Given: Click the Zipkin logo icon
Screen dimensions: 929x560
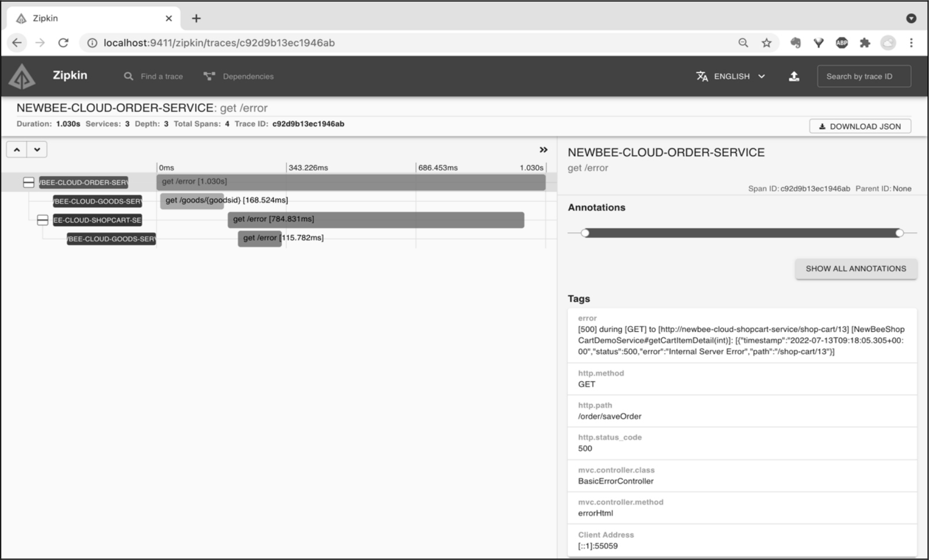Looking at the screenshot, I should [x=22, y=76].
